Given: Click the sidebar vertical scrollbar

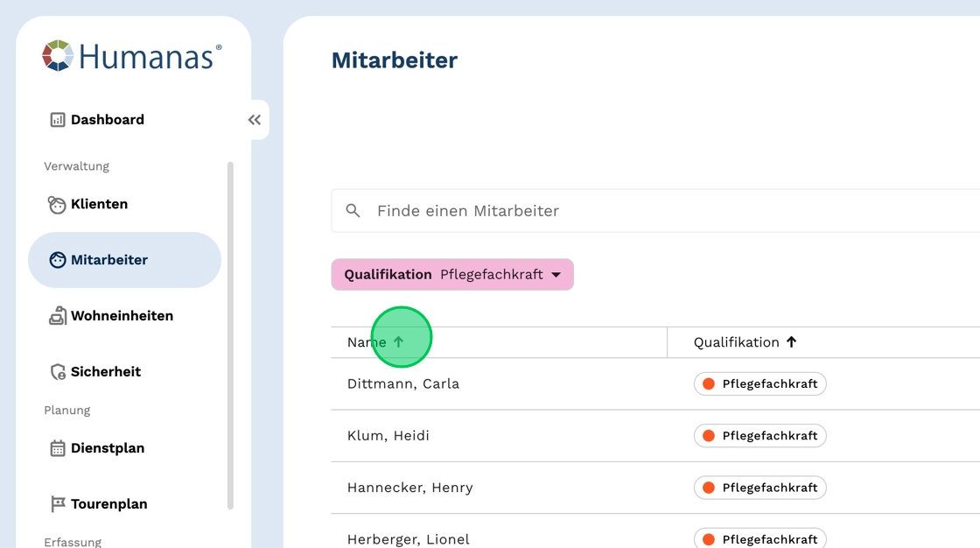Looking at the screenshot, I should click(x=231, y=333).
